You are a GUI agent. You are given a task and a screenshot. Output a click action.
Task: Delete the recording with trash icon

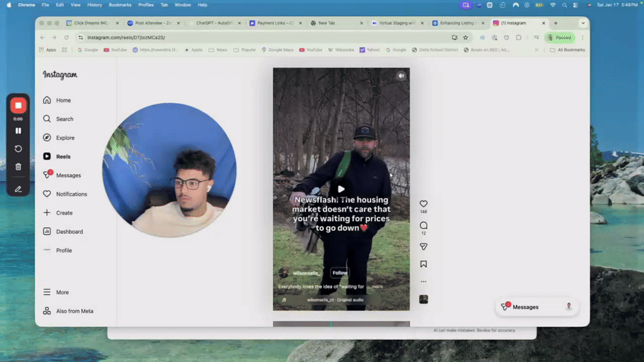(18, 167)
